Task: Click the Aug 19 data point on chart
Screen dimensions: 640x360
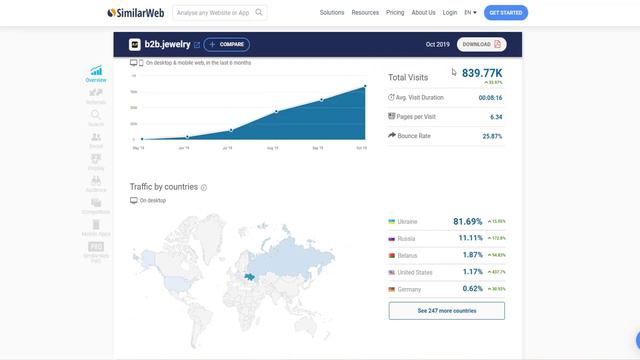Action: click(276, 111)
